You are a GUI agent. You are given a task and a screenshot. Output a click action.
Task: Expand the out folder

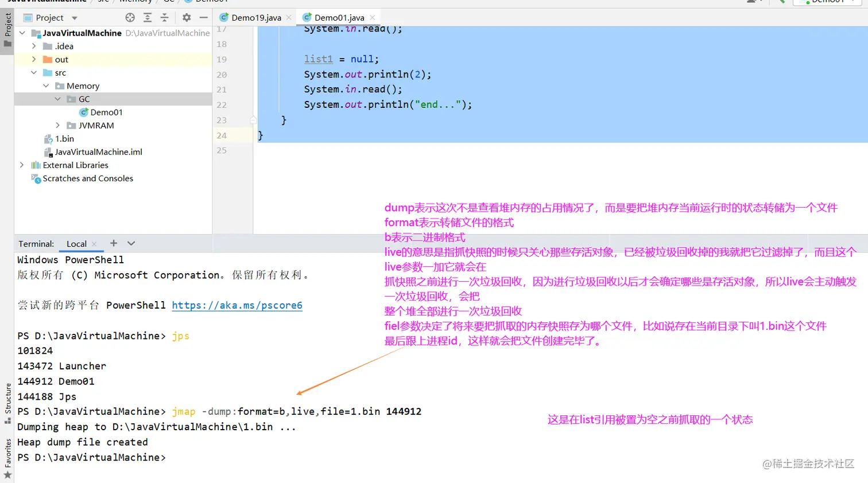34,60
